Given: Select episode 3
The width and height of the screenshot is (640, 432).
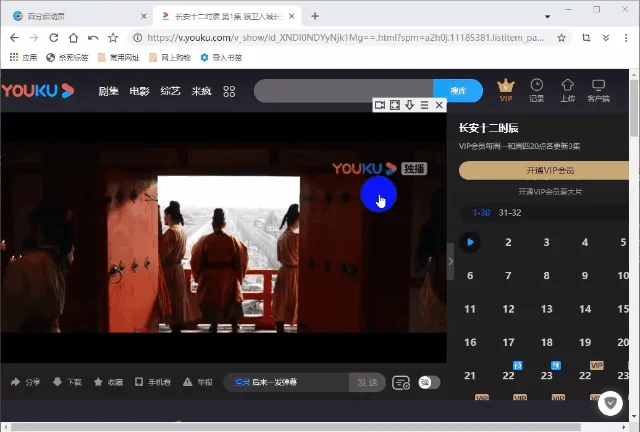Looking at the screenshot, I should (547, 242).
